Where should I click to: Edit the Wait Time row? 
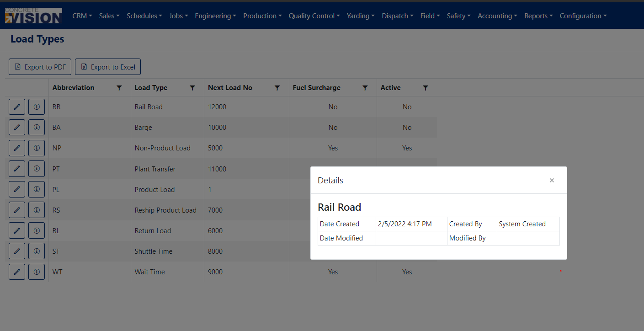point(17,272)
